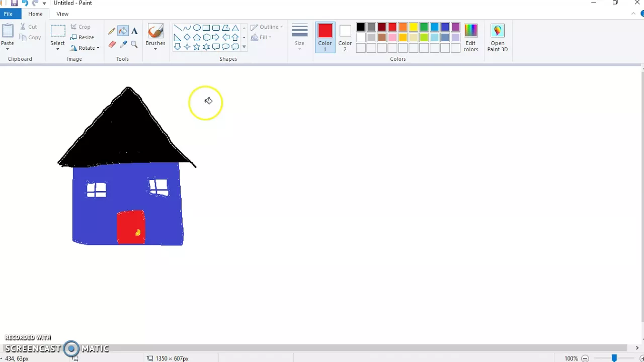Open Customize Quick Access Toolbar arrow

click(x=45, y=3)
